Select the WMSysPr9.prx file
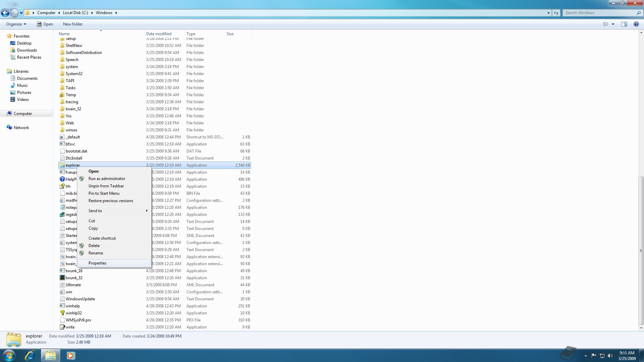The width and height of the screenshot is (644, 362). point(154,320)
